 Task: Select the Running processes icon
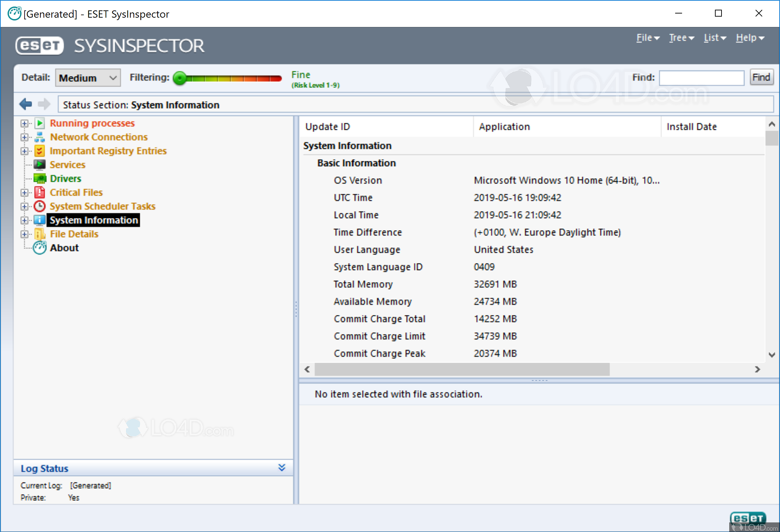point(39,123)
